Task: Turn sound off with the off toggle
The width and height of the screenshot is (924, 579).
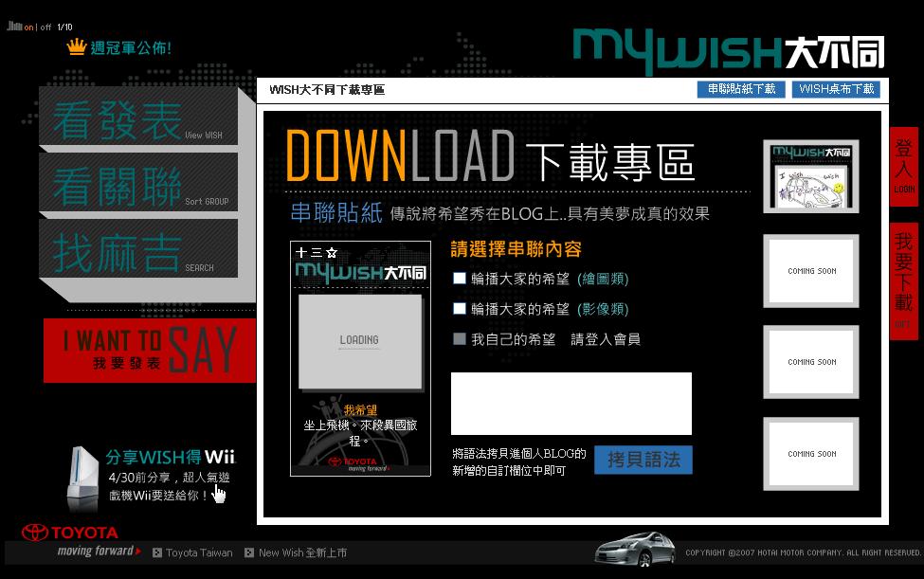Action: click(x=45, y=27)
